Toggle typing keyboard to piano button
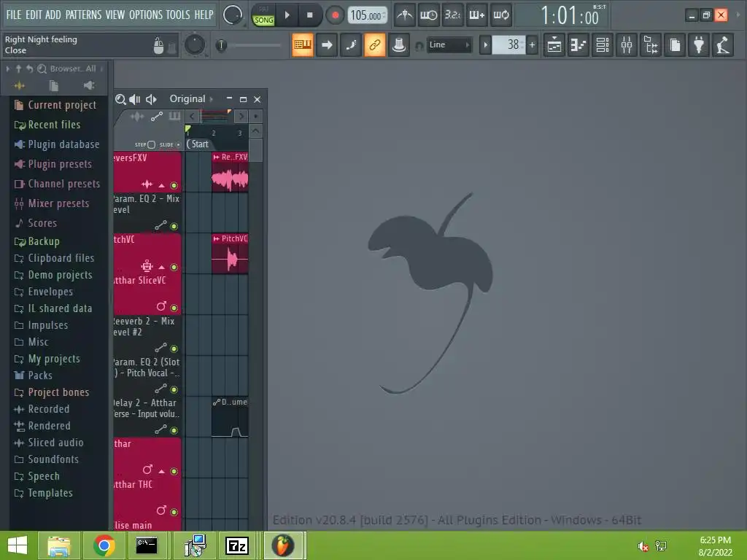 coord(303,45)
